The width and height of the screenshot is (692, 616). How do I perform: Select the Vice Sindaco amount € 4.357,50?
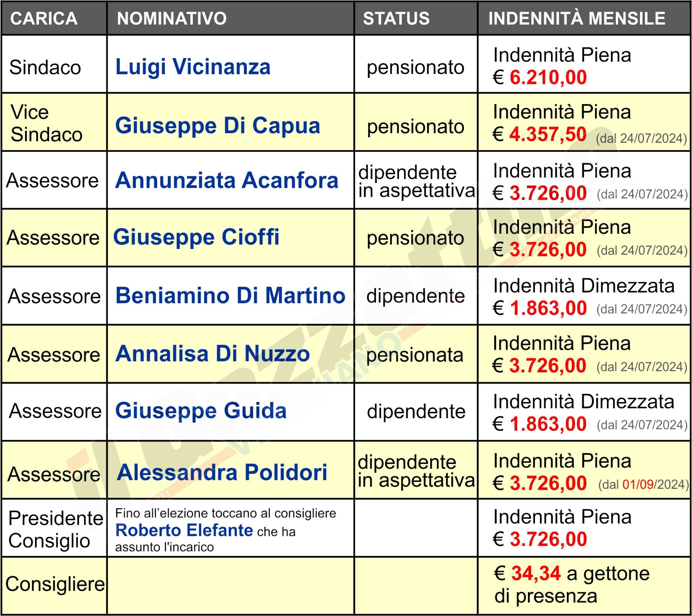point(547,134)
